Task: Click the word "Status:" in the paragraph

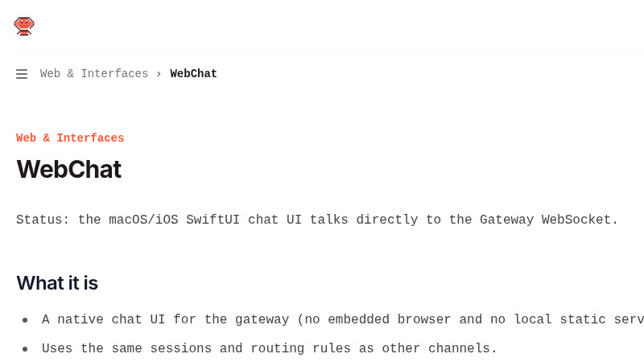Action: point(43,220)
